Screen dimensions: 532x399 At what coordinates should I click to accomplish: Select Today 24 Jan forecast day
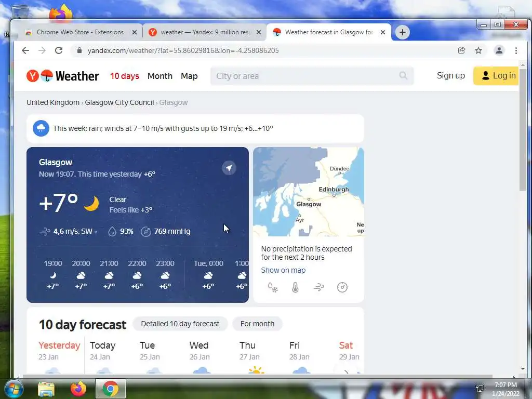(103, 356)
